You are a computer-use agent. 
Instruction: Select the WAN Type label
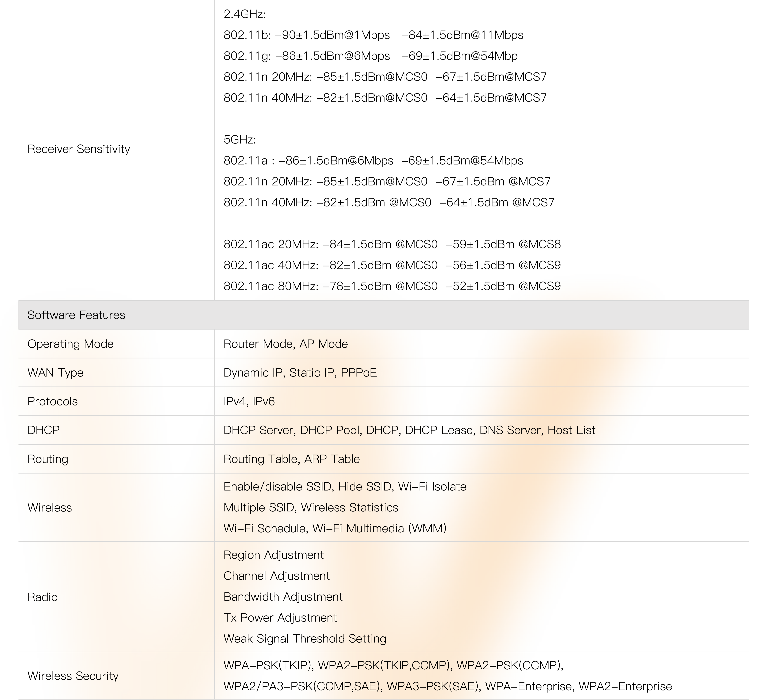[55, 372]
